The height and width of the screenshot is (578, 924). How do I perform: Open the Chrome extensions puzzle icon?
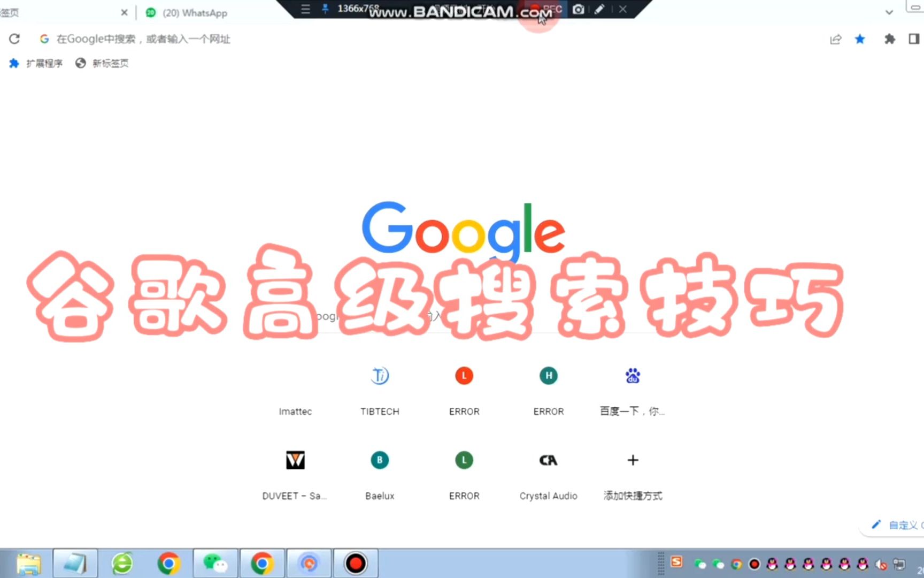[889, 39]
